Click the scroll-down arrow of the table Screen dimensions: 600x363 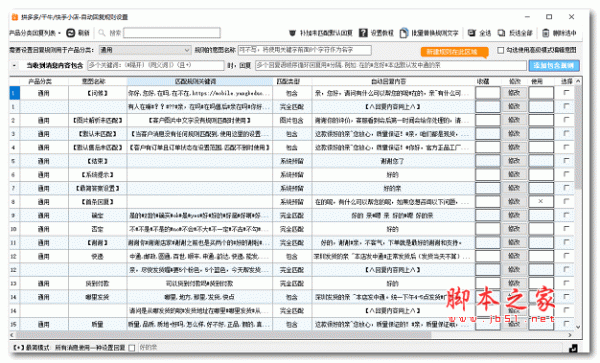[578, 327]
